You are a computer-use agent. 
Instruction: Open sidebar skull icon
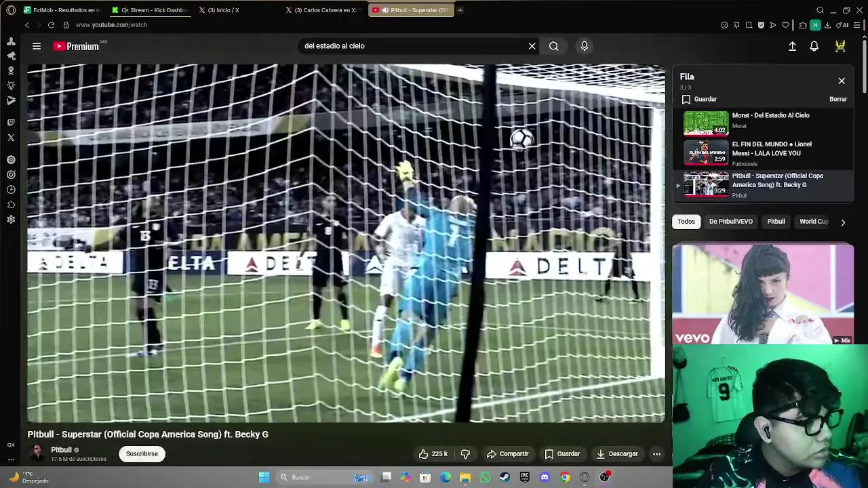click(11, 70)
